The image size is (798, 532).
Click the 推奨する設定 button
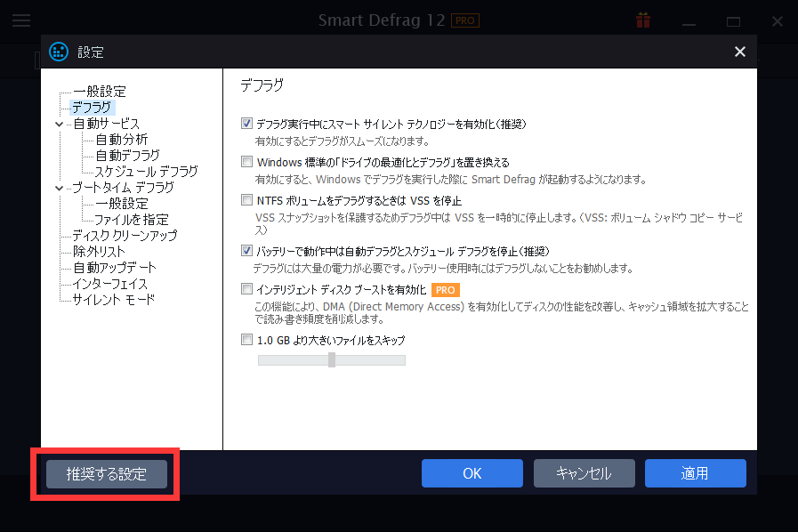point(107,474)
